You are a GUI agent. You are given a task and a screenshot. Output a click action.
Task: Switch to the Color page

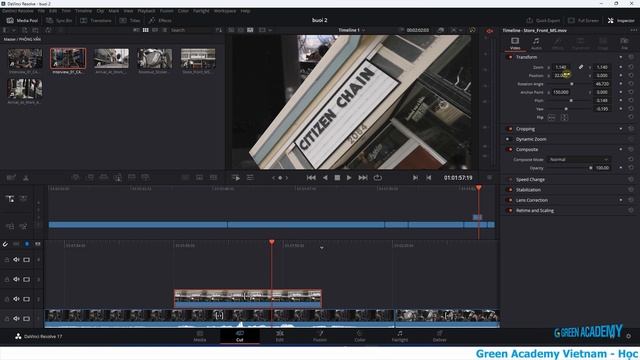click(360, 336)
